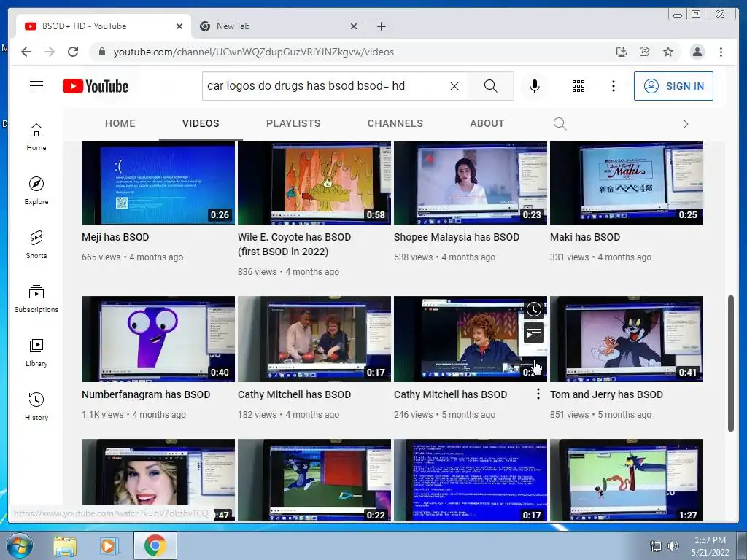
Task: Open the CHANNELS tab
Action: click(395, 123)
